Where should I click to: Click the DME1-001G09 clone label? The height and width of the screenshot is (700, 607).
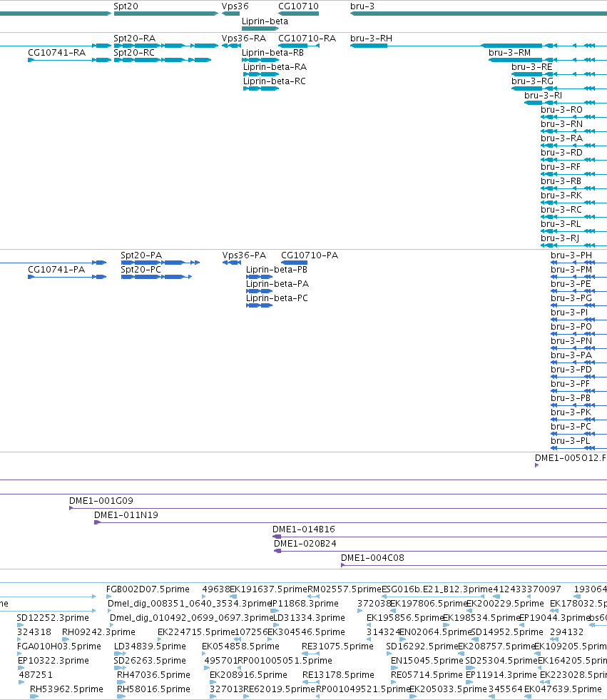pos(101,501)
